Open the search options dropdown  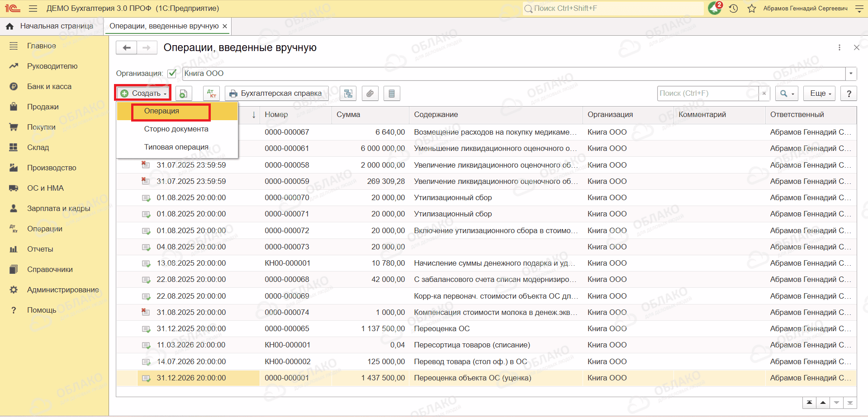tap(787, 94)
